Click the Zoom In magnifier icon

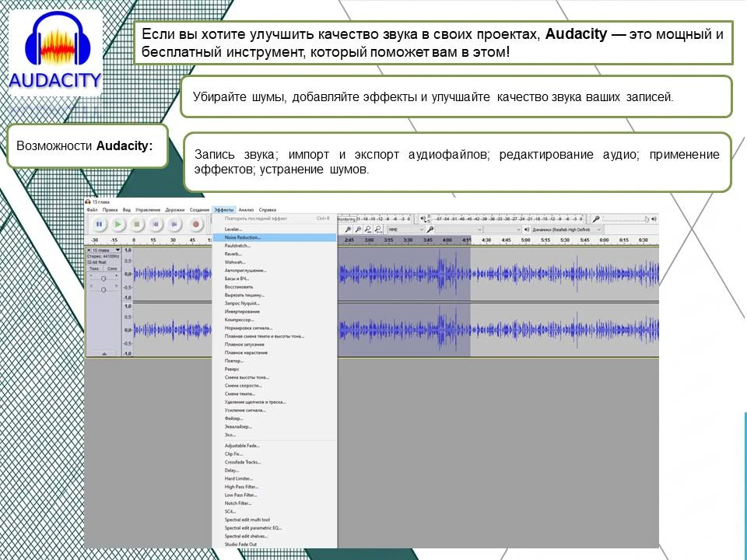[349, 229]
